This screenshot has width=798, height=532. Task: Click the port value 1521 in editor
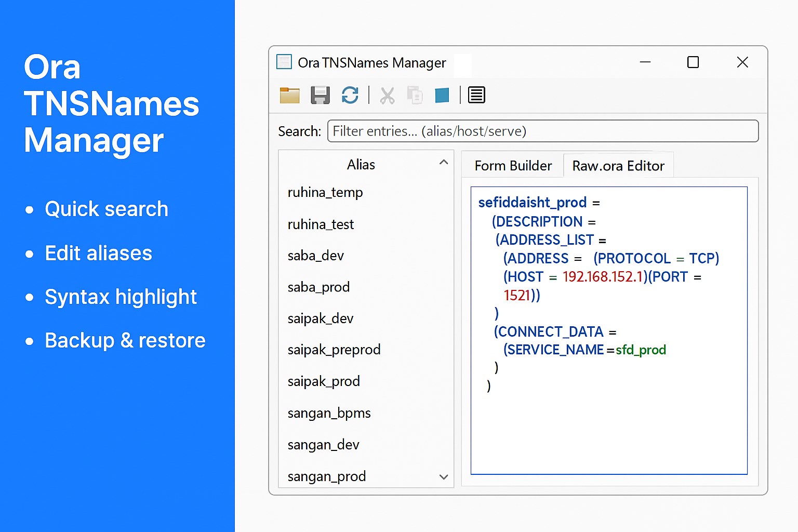point(517,296)
